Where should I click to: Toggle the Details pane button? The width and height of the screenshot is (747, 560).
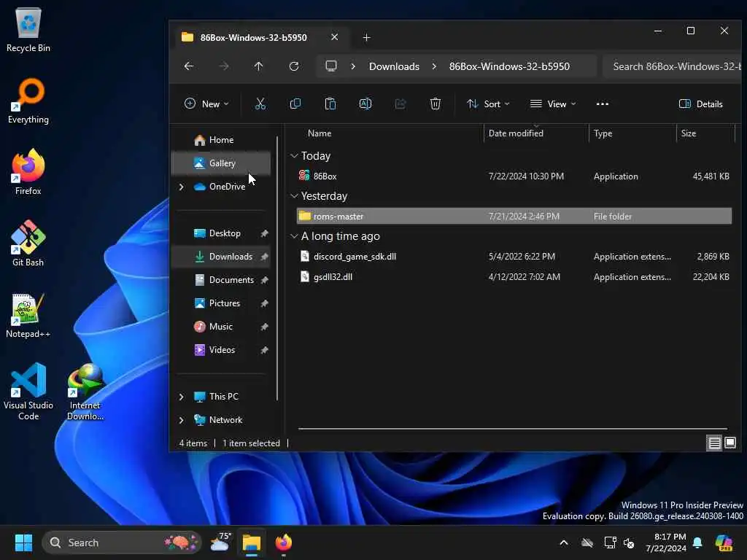click(x=701, y=104)
